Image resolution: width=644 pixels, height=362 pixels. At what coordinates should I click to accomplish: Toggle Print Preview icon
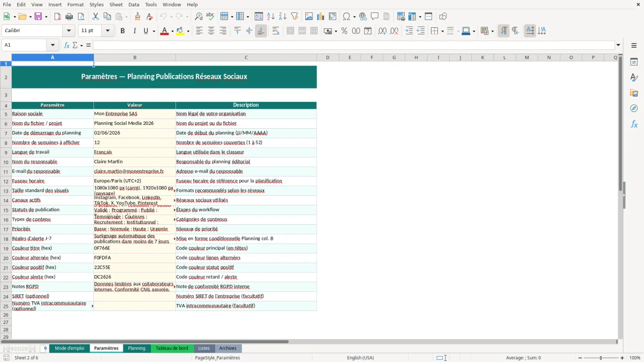click(80, 17)
